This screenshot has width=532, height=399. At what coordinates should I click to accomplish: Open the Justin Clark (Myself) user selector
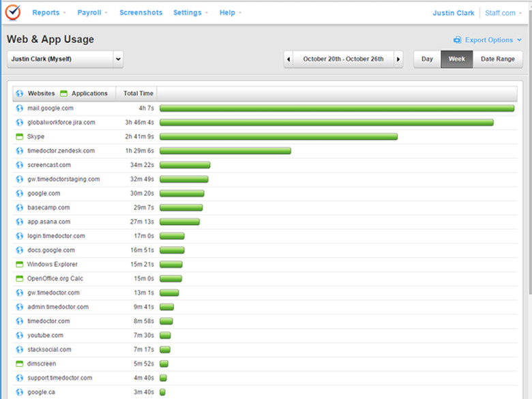(x=65, y=59)
